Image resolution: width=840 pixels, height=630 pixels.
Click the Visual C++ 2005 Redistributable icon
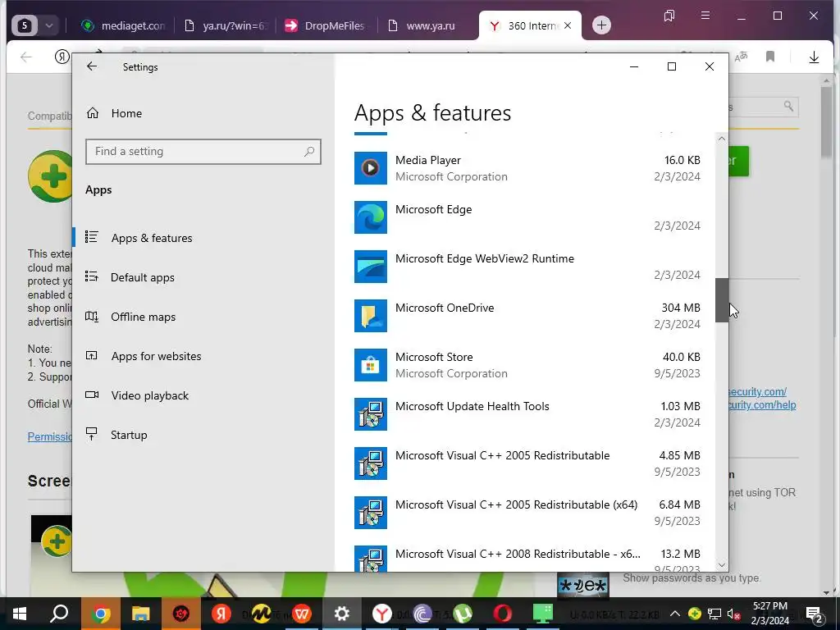(371, 463)
